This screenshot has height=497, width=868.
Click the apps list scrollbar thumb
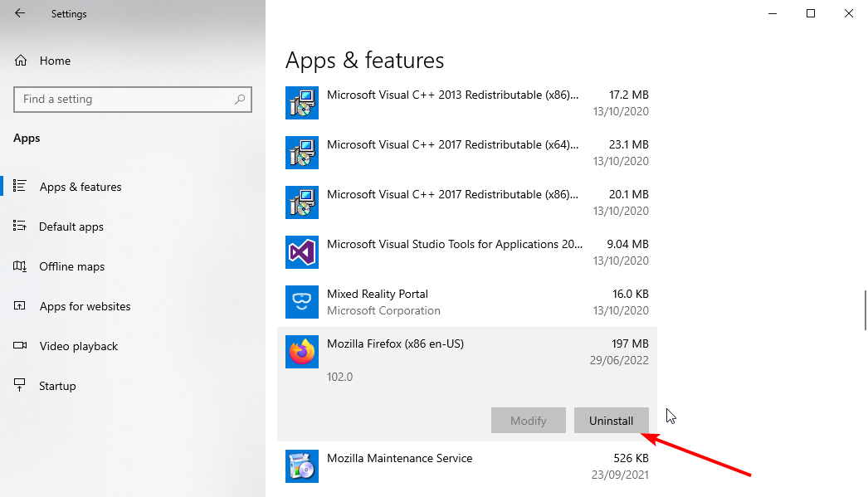[x=866, y=310]
